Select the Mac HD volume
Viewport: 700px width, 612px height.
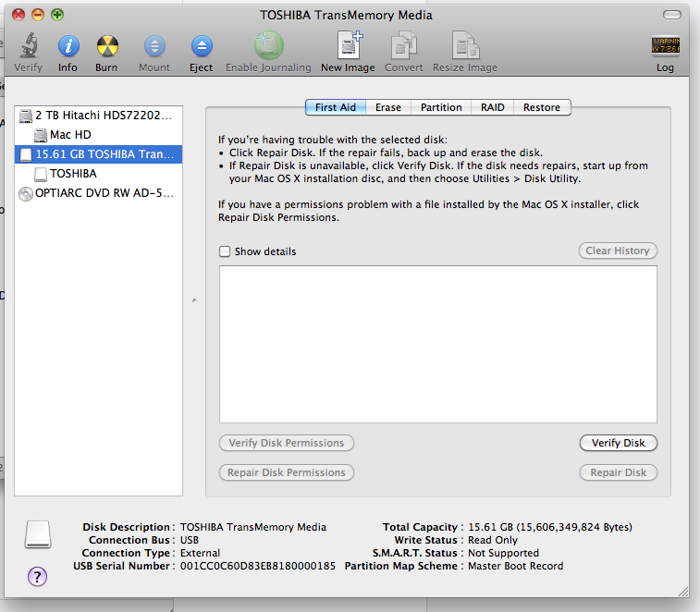(98, 135)
